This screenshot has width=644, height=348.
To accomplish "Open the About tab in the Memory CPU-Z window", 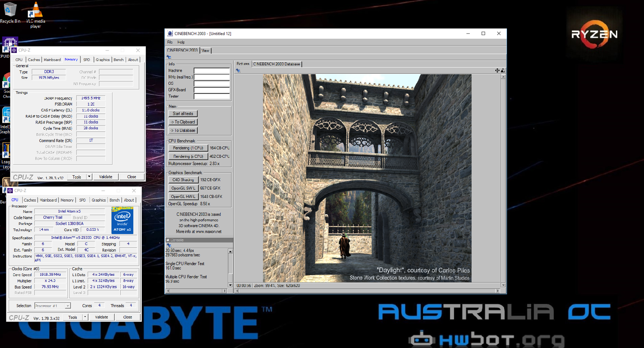I will click(x=133, y=60).
